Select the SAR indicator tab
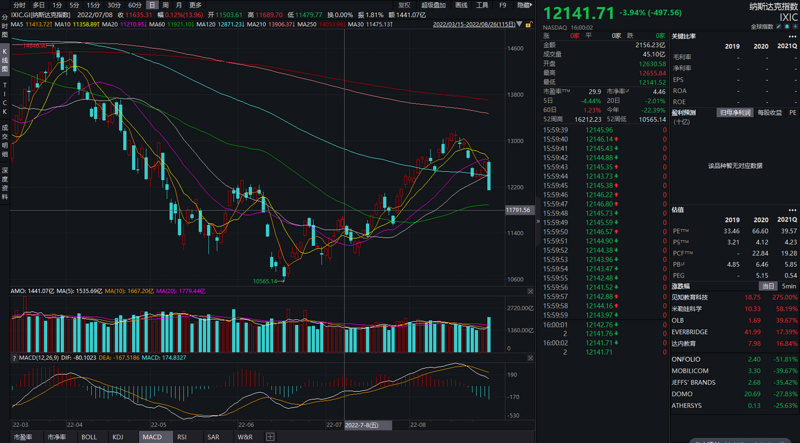 213,437
